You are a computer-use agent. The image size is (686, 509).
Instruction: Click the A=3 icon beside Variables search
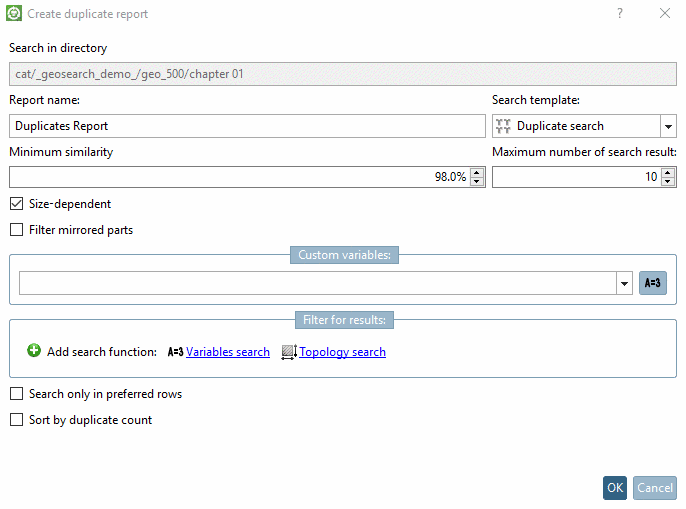(175, 352)
